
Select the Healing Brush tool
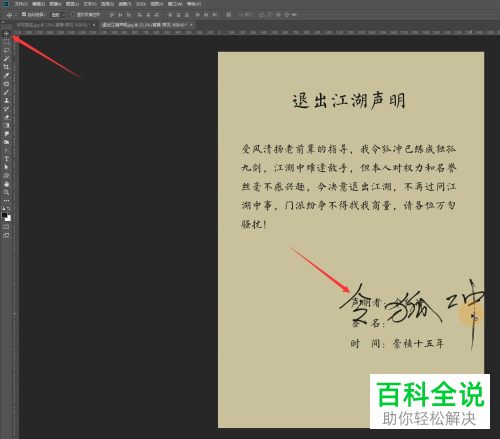(6, 84)
